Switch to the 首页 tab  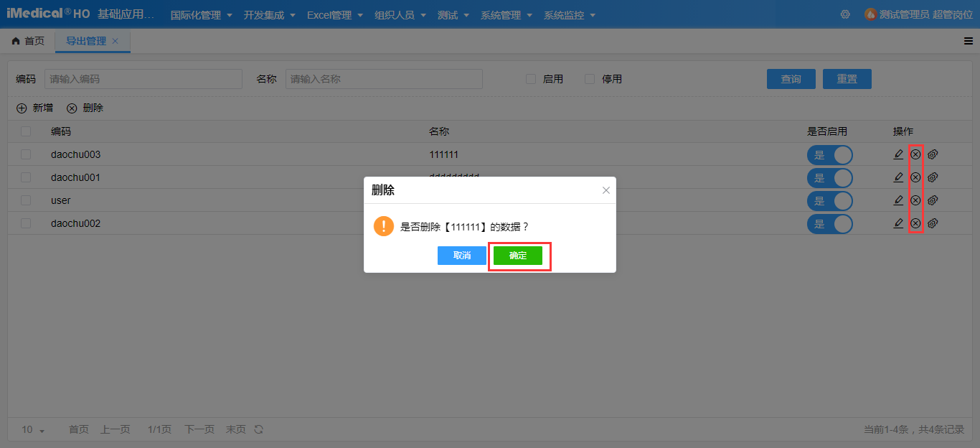click(x=27, y=41)
